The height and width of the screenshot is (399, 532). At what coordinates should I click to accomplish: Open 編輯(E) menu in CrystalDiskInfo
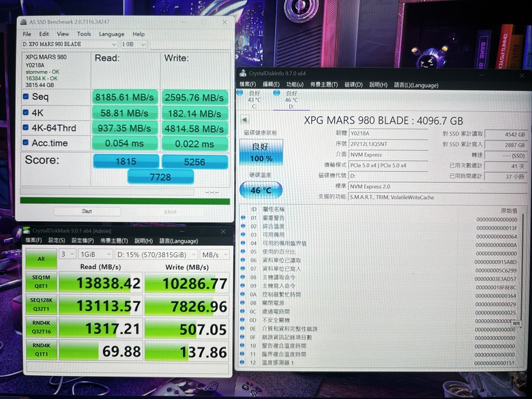point(271,84)
